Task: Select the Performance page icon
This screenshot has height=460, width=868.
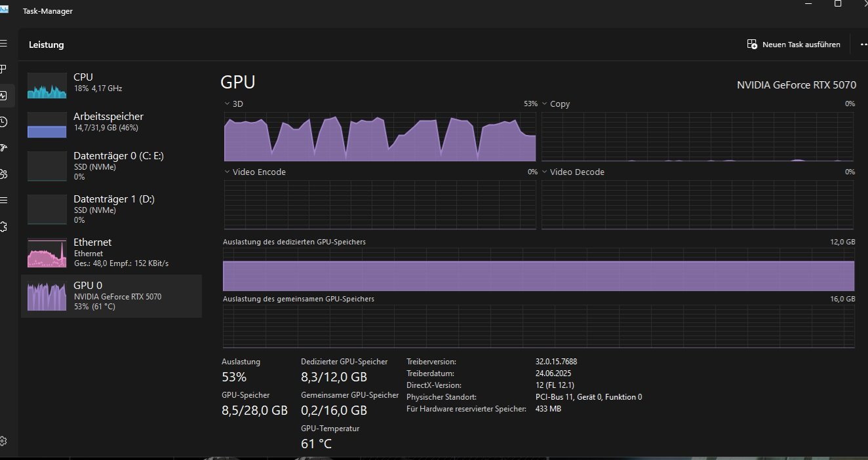Action: pyautogui.click(x=3, y=96)
